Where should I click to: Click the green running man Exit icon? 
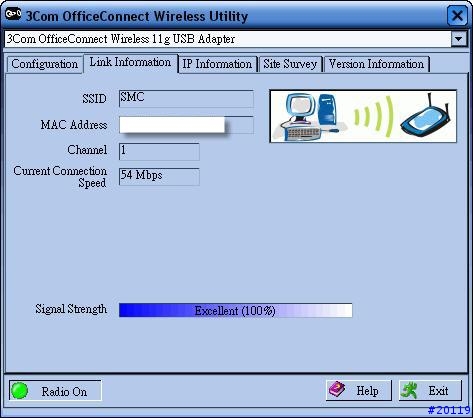pyautogui.click(x=409, y=390)
